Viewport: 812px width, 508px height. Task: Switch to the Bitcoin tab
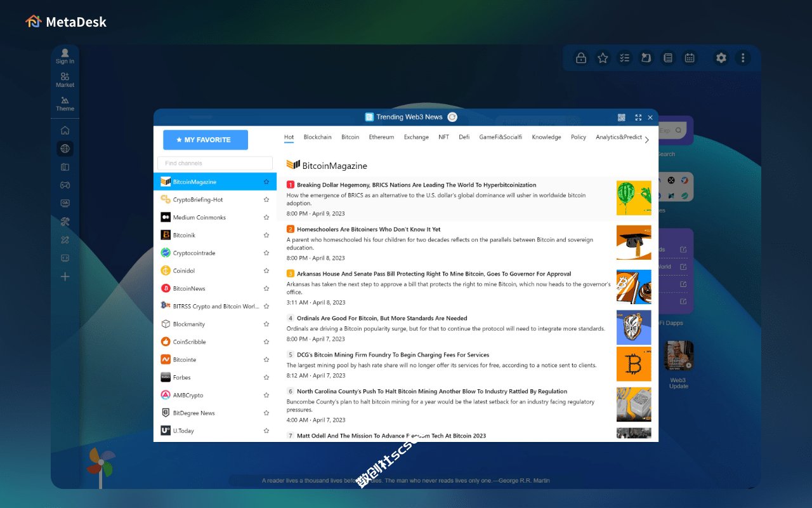[350, 137]
